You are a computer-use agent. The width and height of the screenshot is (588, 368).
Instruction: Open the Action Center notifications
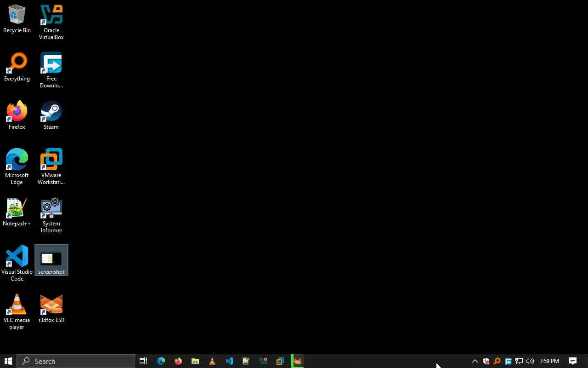click(x=573, y=361)
